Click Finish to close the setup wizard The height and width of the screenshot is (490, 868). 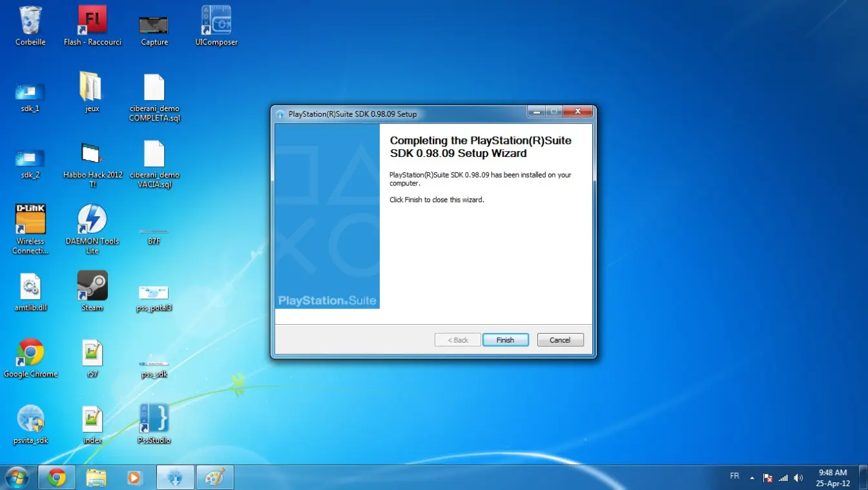pos(506,340)
